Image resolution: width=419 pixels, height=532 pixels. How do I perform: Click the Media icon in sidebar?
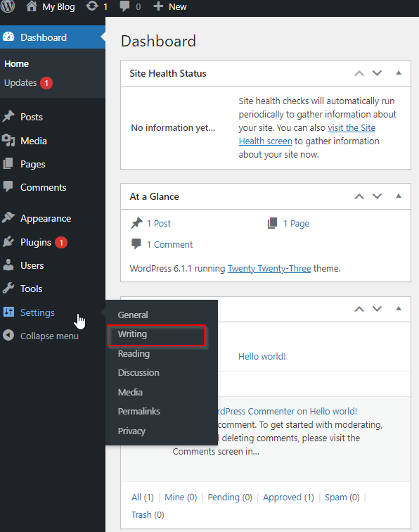pyautogui.click(x=8, y=141)
